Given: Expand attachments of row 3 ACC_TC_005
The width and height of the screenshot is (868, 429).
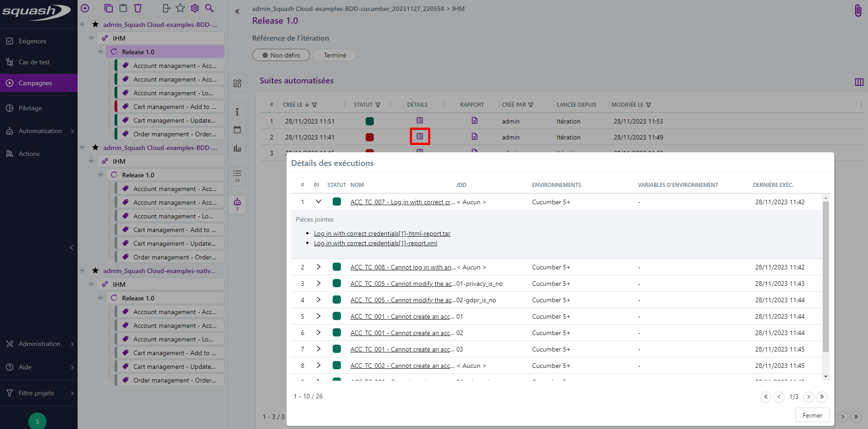Looking at the screenshot, I should [319, 283].
